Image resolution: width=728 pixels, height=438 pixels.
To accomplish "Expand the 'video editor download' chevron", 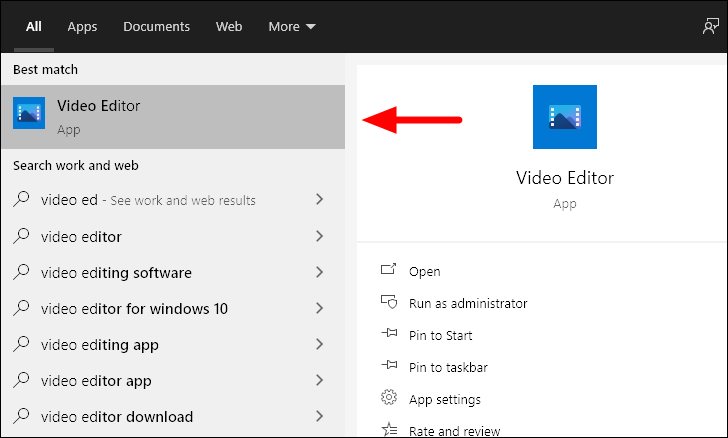I will [319, 416].
